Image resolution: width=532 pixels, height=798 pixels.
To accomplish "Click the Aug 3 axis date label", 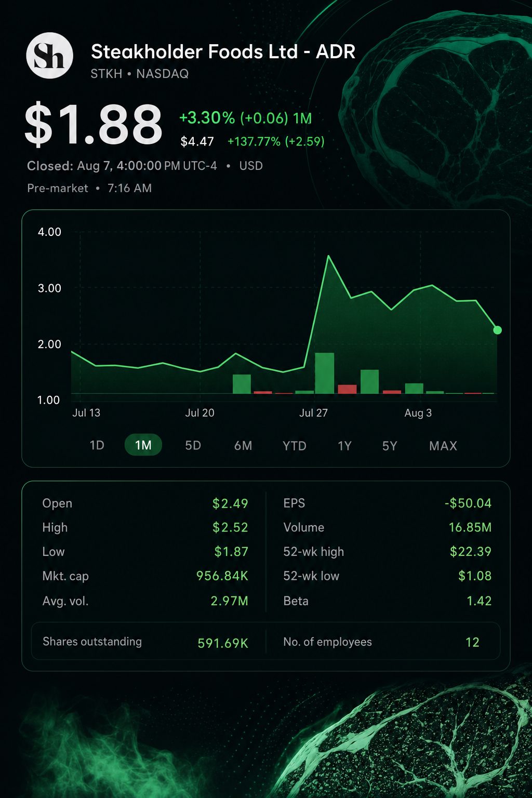I will tap(418, 413).
